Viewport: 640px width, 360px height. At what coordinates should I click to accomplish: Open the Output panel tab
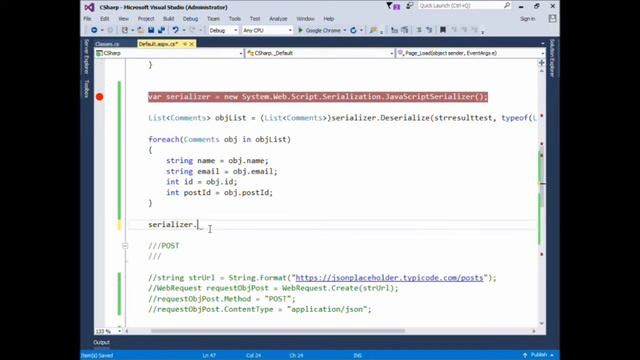(101, 342)
